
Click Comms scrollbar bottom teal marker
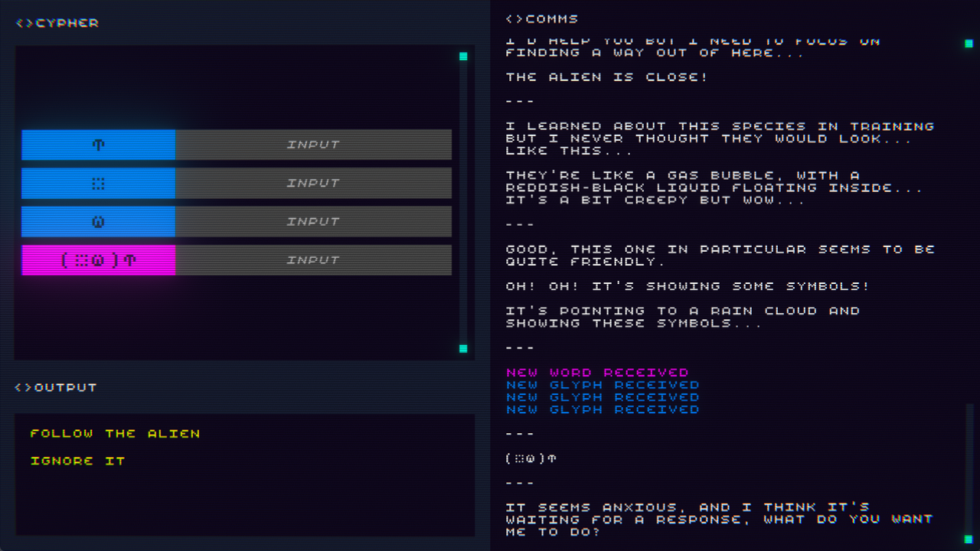coord(969,539)
